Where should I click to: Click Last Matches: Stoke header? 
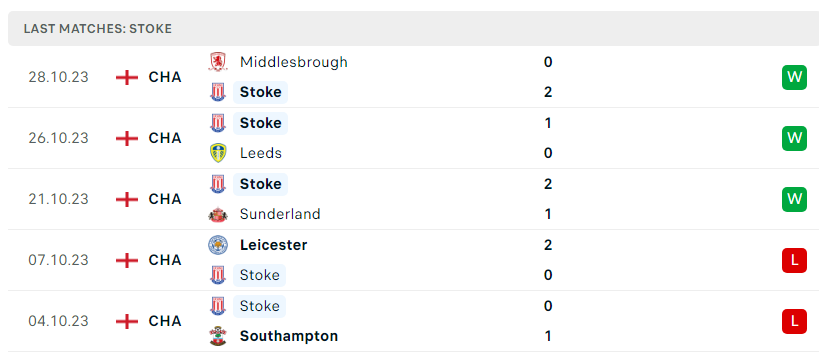tap(98, 29)
